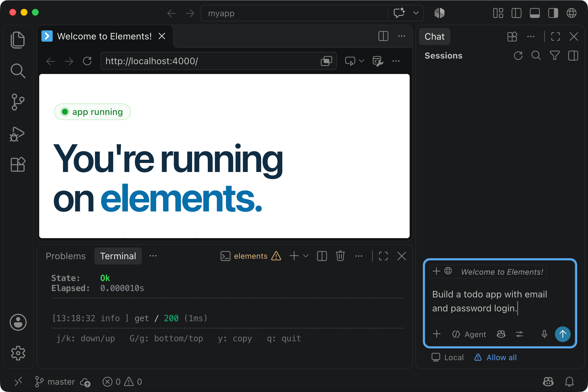The width and height of the screenshot is (588, 392).
Task: Open the Agent mode picker
Action: point(469,334)
